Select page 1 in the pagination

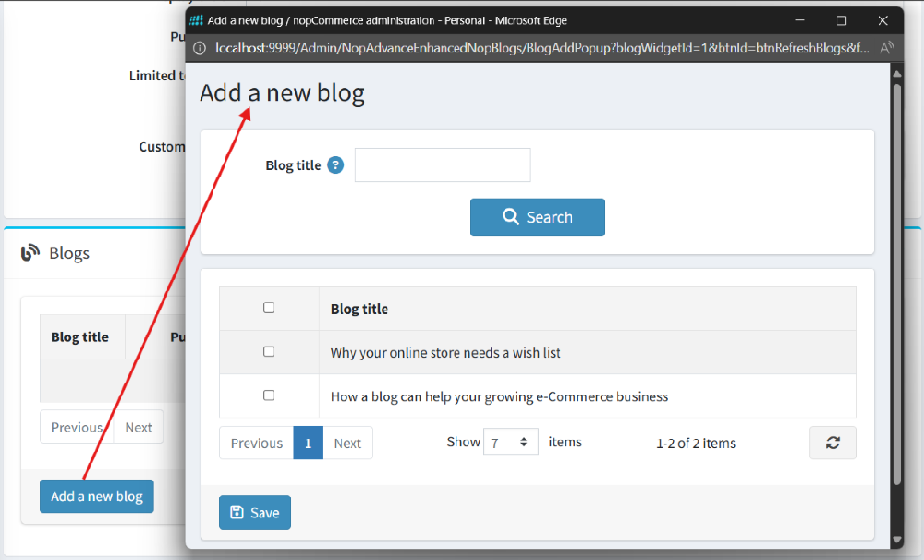[x=308, y=443]
